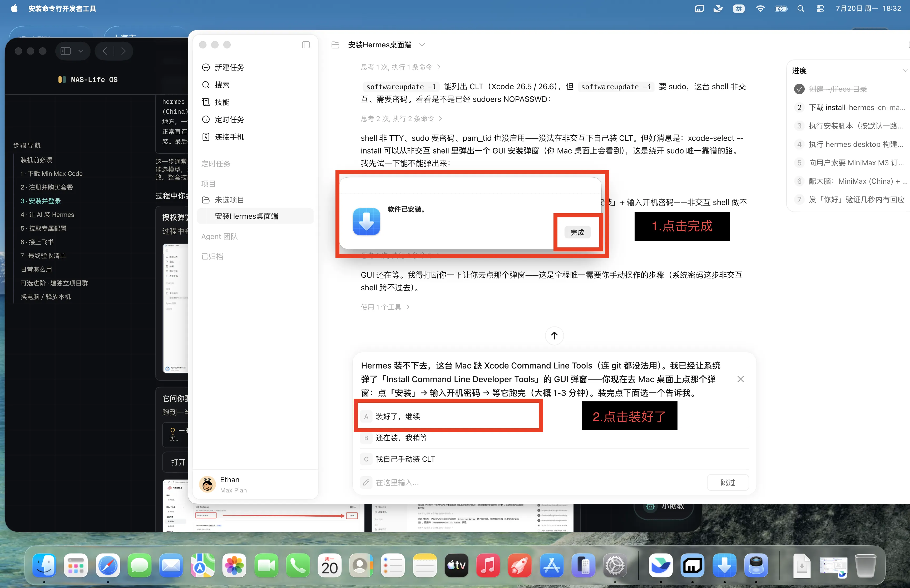
Task: Open 装机前必读 in the MAS-Life OS nav
Action: (36, 160)
